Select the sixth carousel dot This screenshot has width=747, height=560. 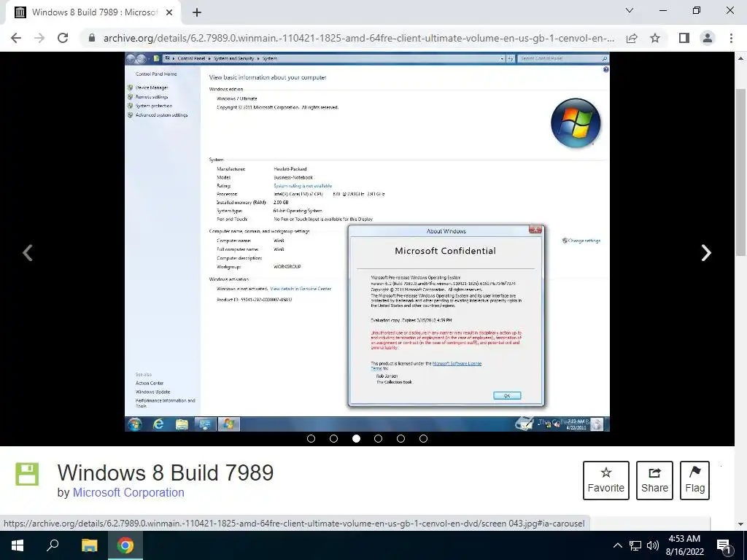(x=423, y=438)
